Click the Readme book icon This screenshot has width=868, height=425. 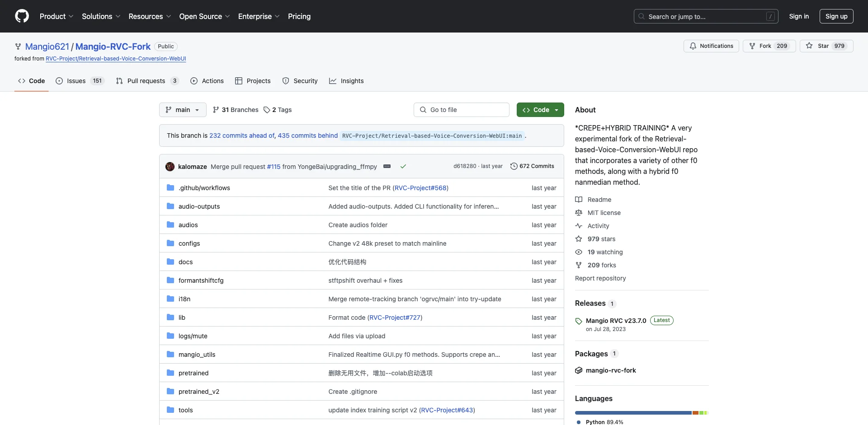[x=579, y=200]
